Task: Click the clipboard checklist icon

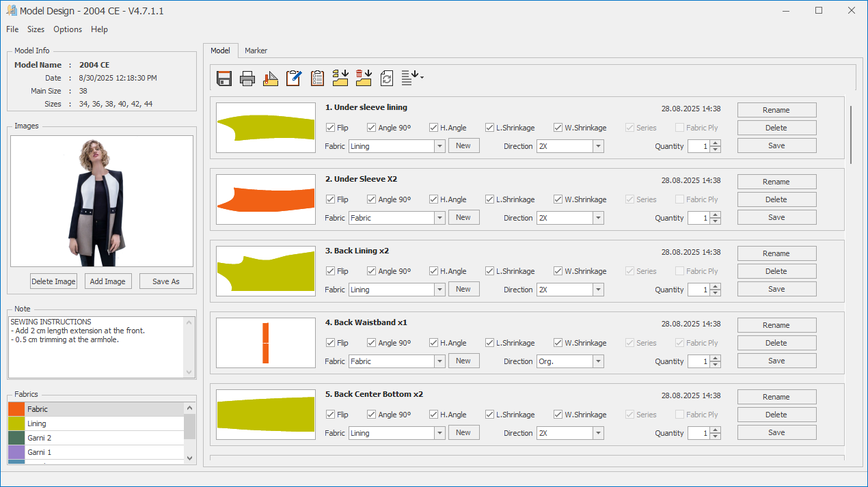Action: [317, 79]
